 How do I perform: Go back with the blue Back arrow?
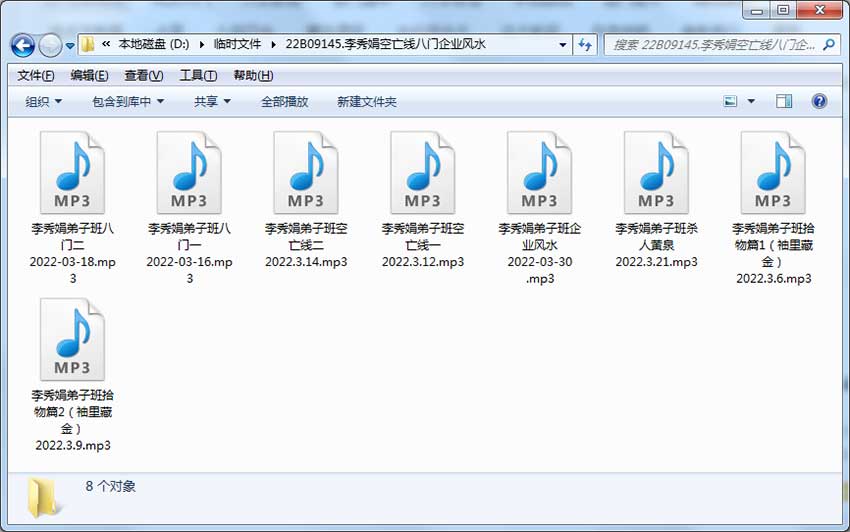coord(23,46)
